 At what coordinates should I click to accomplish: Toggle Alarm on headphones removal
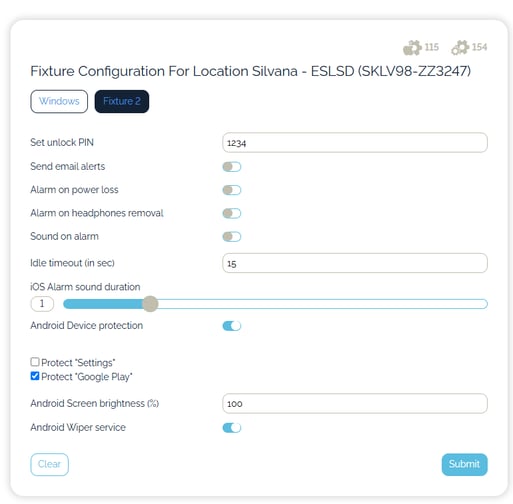pyautogui.click(x=232, y=213)
